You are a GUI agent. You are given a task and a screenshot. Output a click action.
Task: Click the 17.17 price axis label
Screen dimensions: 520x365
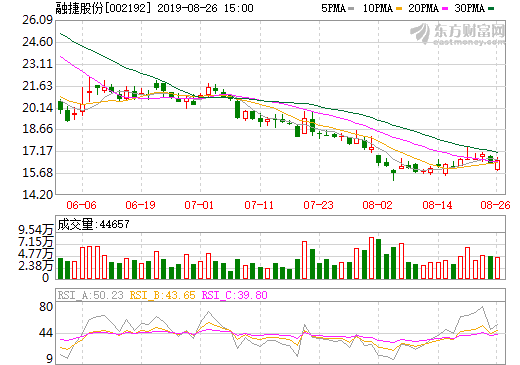click(x=37, y=151)
